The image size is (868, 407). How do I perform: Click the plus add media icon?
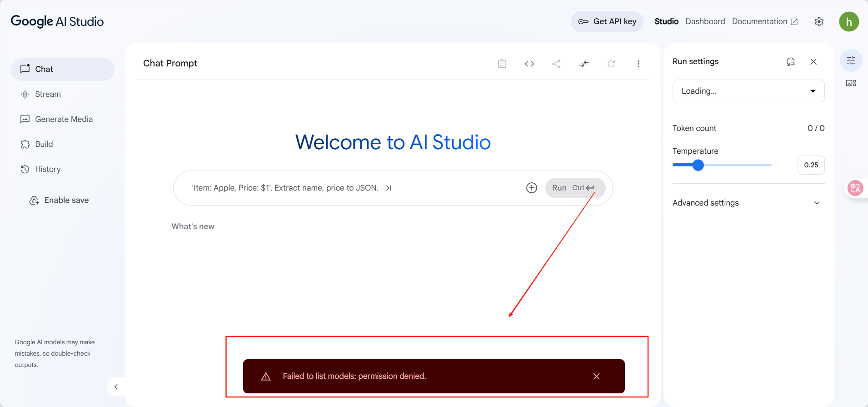(532, 188)
